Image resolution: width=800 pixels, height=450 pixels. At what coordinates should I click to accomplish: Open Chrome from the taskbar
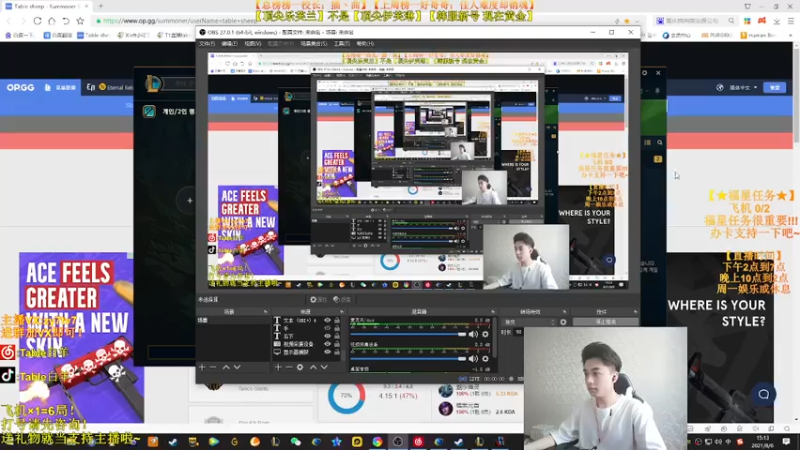click(378, 441)
